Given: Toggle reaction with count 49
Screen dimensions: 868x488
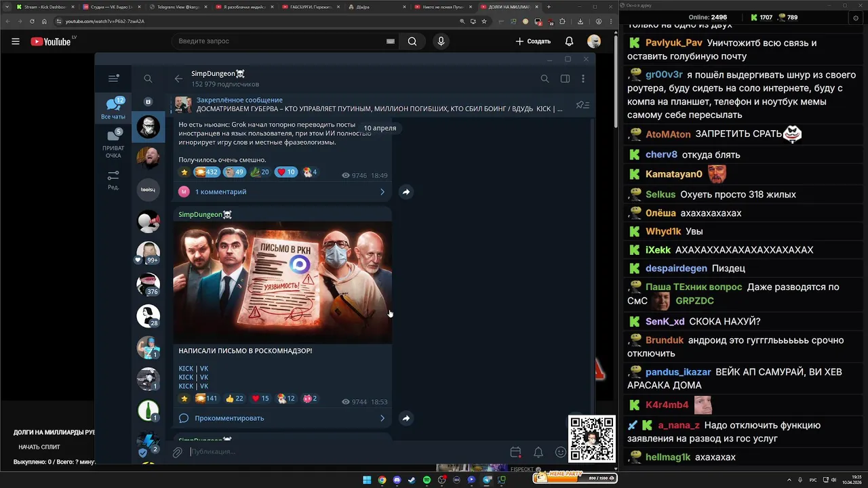Looking at the screenshot, I should [234, 172].
